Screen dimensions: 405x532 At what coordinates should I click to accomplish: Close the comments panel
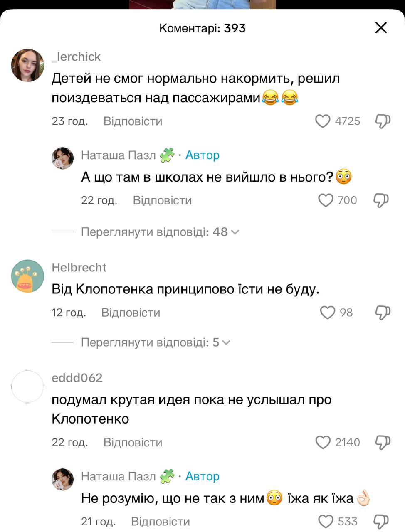click(x=381, y=28)
